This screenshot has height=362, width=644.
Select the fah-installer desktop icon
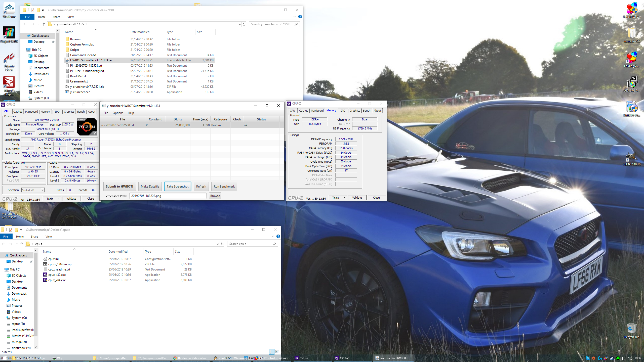(632, 10)
